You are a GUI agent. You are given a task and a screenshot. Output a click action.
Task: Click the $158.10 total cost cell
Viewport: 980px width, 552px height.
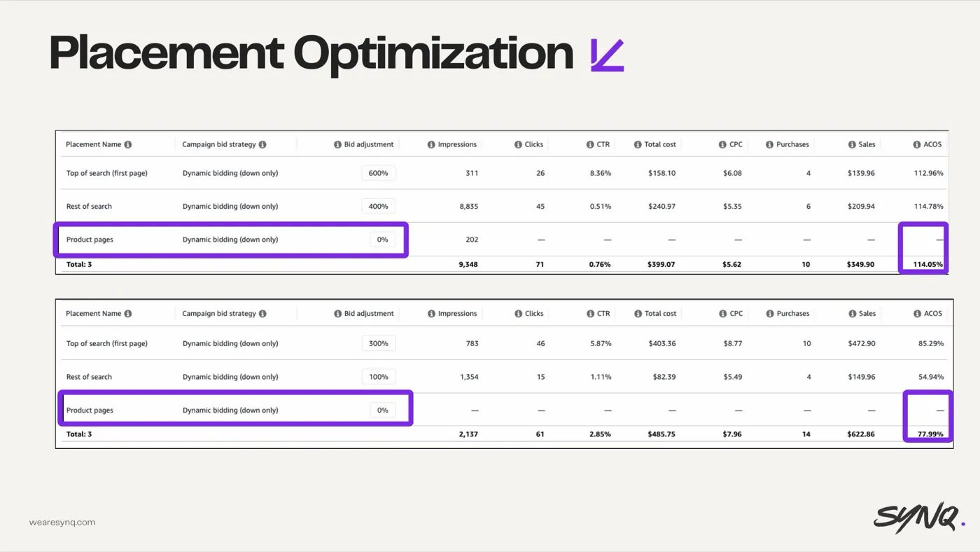(x=661, y=173)
